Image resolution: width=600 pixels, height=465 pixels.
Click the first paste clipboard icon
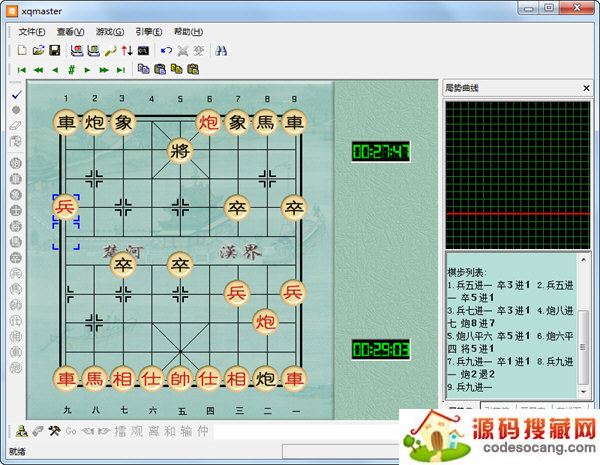click(x=160, y=69)
